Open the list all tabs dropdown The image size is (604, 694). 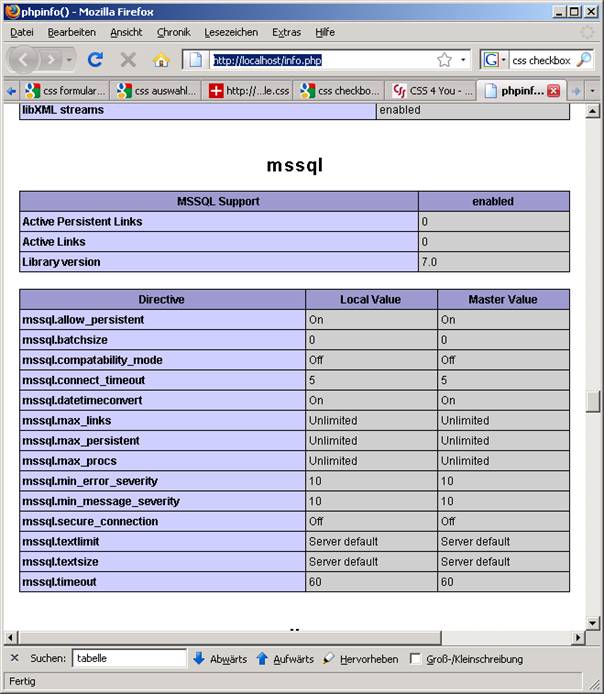593,91
